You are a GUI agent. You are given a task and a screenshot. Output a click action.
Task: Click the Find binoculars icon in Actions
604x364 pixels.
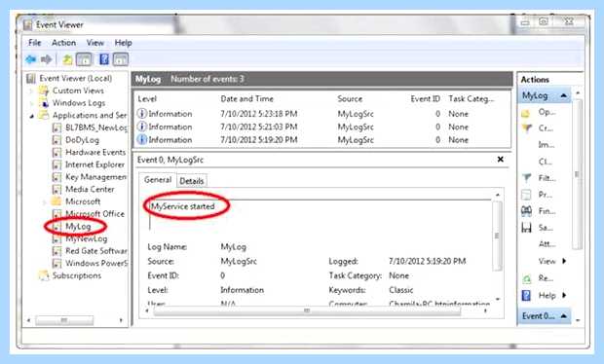point(527,211)
